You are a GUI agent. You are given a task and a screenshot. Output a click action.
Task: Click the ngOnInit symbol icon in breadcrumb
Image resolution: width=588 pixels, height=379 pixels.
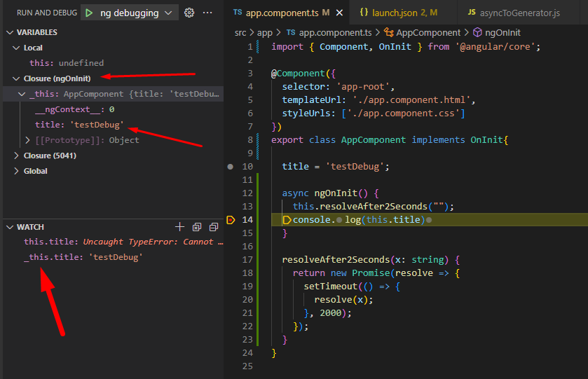478,32
